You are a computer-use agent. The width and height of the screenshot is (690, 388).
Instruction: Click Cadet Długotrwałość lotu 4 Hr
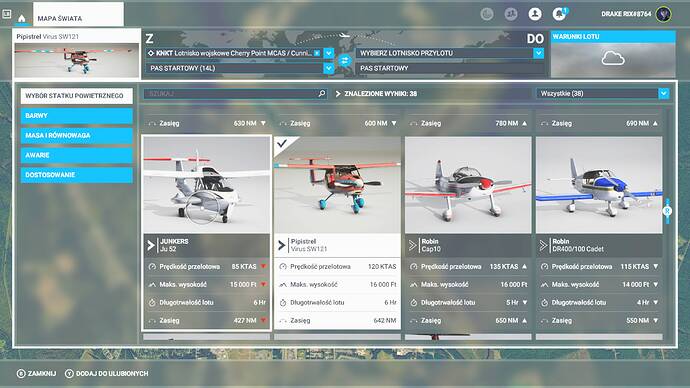tap(599, 303)
